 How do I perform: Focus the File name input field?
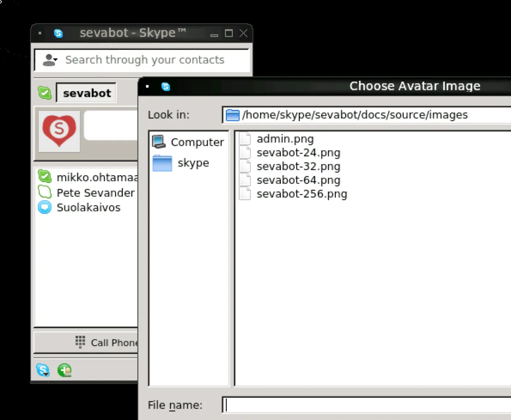coord(367,405)
